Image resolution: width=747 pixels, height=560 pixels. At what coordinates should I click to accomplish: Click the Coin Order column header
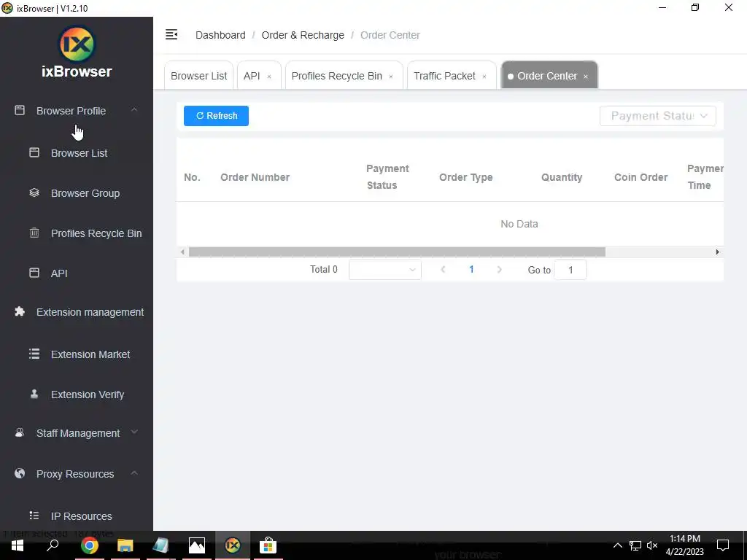(x=640, y=177)
